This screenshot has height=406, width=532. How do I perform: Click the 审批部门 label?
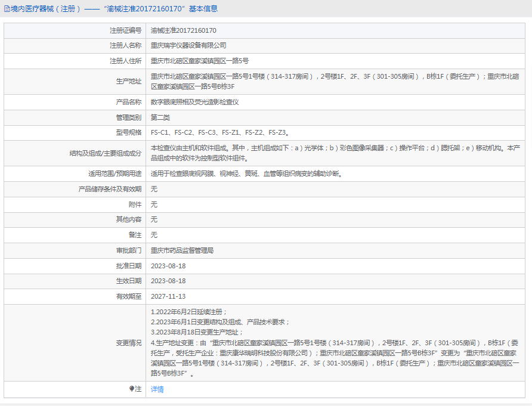129,250
